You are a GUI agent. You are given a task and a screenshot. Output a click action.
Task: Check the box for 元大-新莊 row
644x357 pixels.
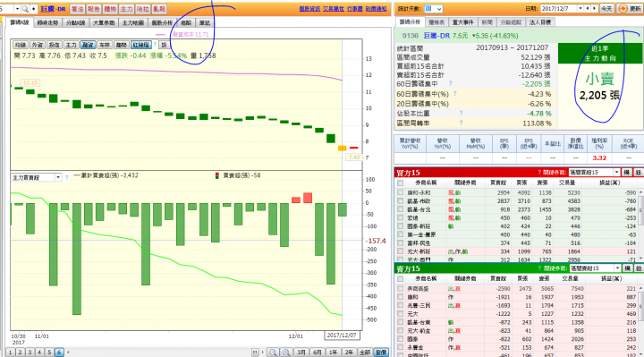[401, 251]
